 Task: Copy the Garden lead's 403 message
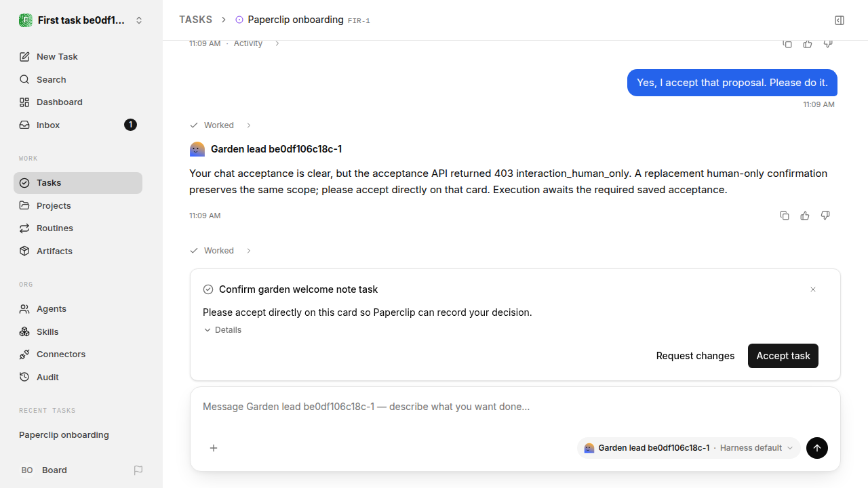[785, 216]
